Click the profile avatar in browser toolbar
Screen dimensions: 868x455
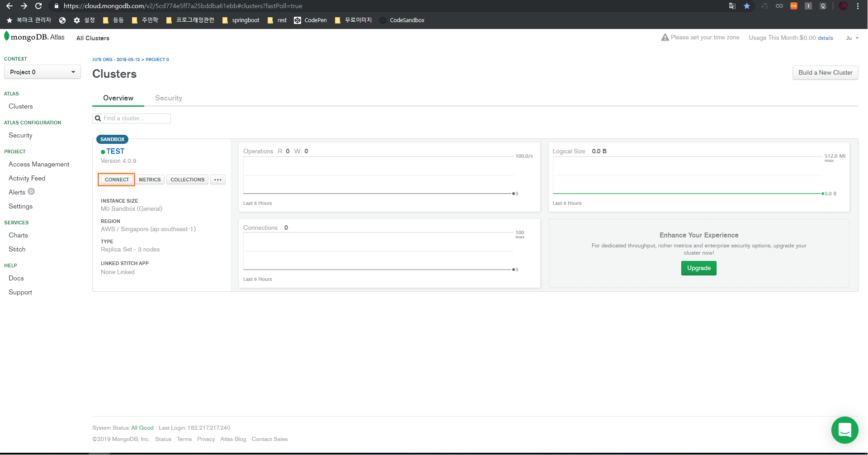click(843, 6)
